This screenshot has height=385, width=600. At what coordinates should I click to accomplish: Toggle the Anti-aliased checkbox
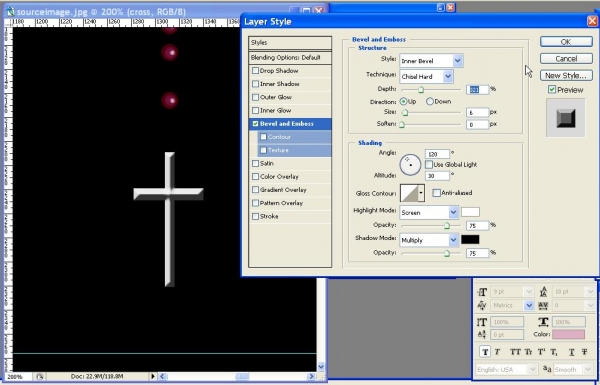point(436,193)
